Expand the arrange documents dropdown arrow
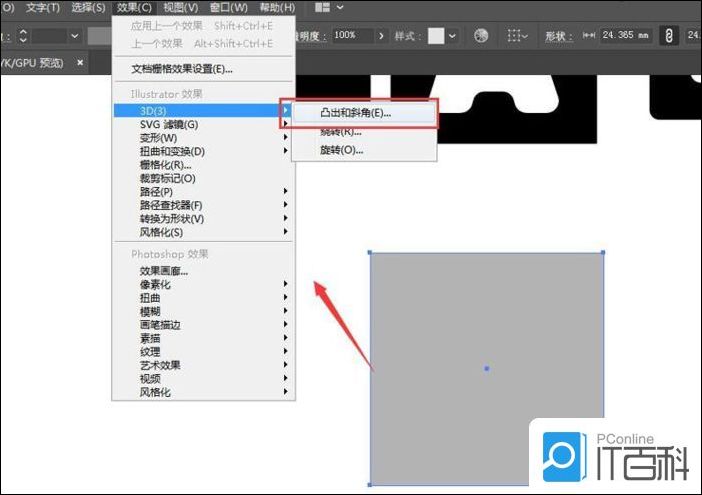The image size is (702, 495). (x=340, y=8)
